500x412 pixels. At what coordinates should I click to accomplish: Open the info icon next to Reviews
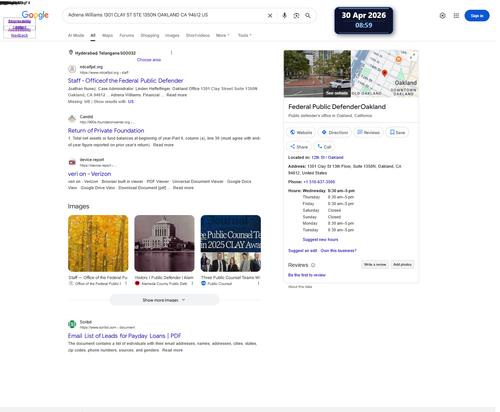click(x=313, y=265)
